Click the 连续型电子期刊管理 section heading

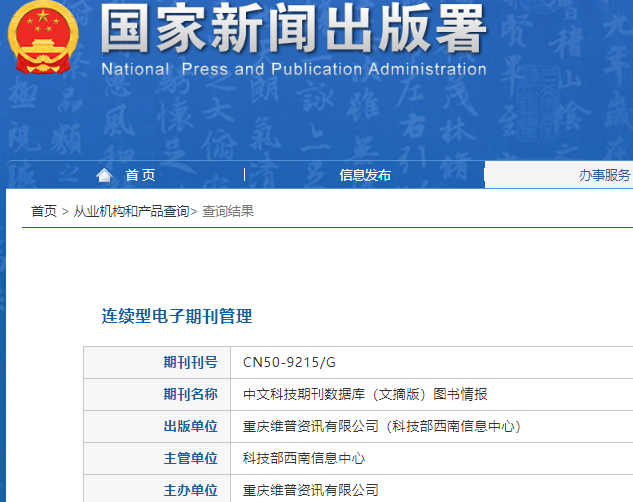click(x=177, y=316)
